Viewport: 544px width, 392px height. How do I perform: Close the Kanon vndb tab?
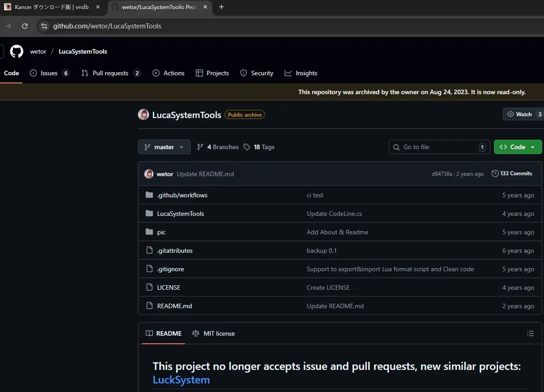(x=98, y=7)
